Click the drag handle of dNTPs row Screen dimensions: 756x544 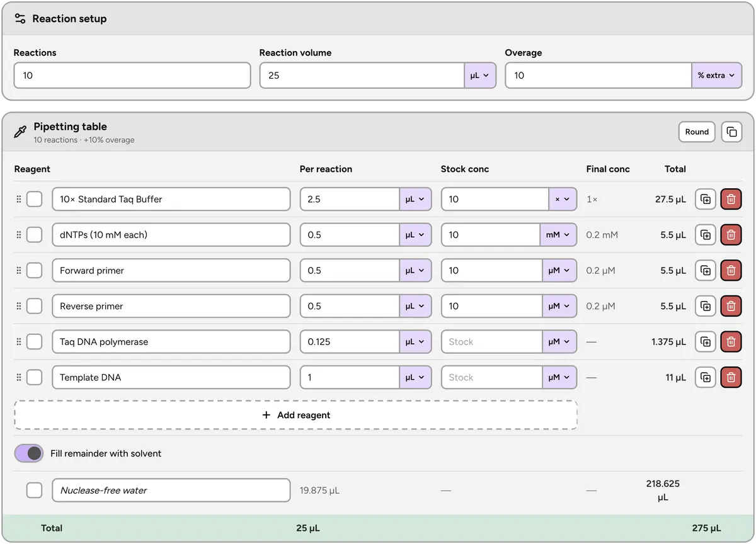point(18,235)
